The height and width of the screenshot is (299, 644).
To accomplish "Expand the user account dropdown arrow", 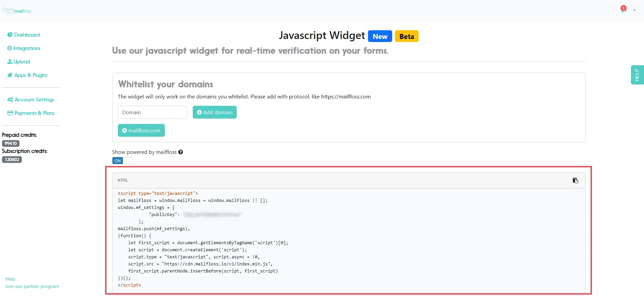I will 635,10.
